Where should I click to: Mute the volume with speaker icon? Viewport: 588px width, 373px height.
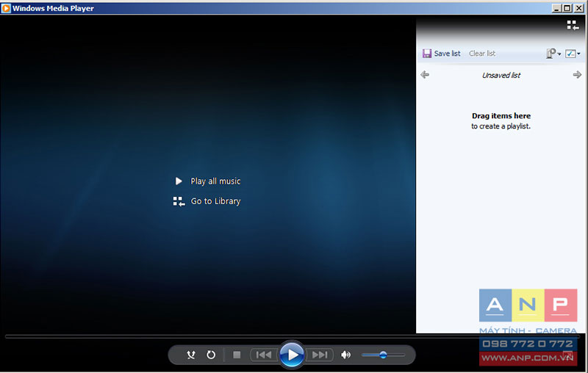[x=345, y=355]
